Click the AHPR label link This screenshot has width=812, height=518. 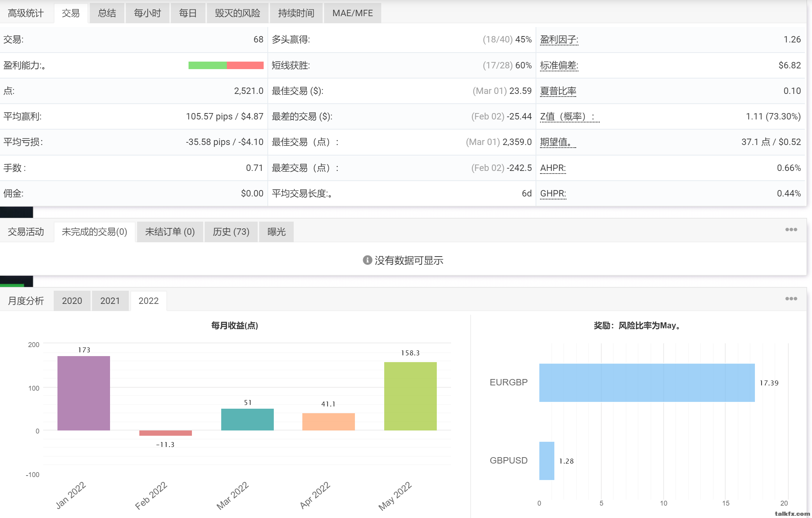[x=553, y=168]
